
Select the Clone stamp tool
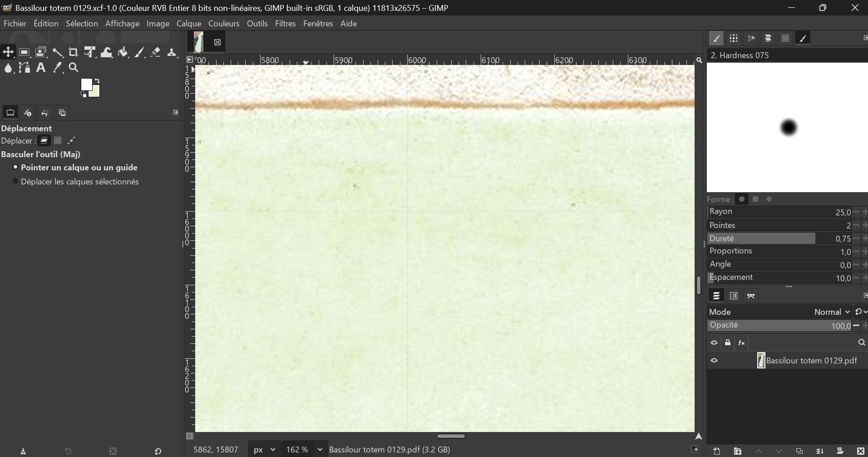tap(172, 52)
